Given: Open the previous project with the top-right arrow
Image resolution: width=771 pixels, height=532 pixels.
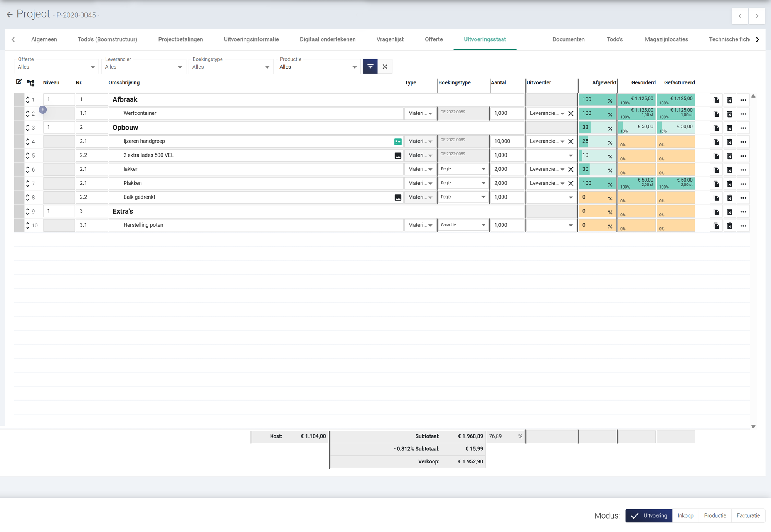Looking at the screenshot, I should click(x=740, y=16).
